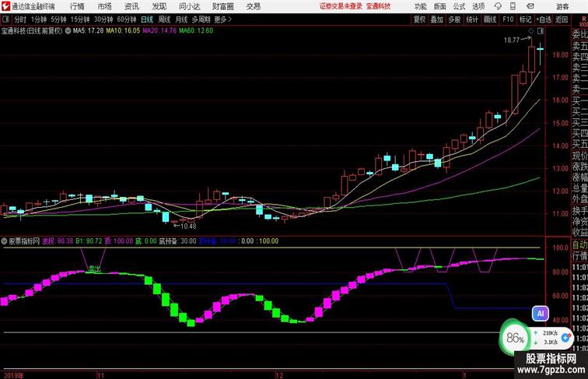588x379 pixels.
Task: Switch to 5分钟 period
Action: click(x=58, y=19)
